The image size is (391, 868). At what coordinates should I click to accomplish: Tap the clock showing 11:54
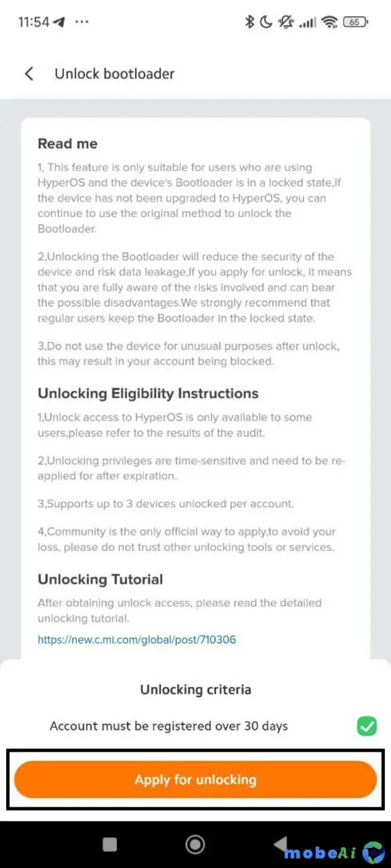pos(32,21)
